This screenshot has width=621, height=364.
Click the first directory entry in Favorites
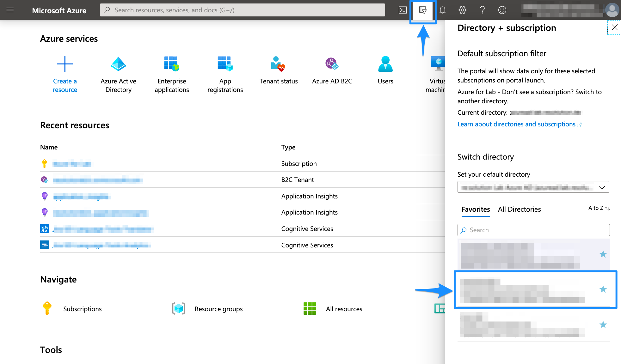click(x=533, y=254)
